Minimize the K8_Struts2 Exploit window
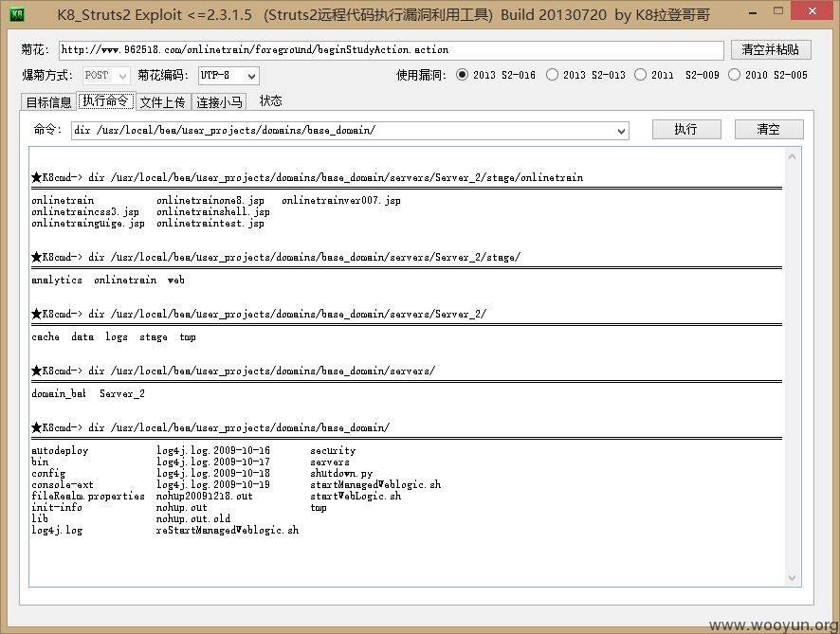 pos(753,12)
